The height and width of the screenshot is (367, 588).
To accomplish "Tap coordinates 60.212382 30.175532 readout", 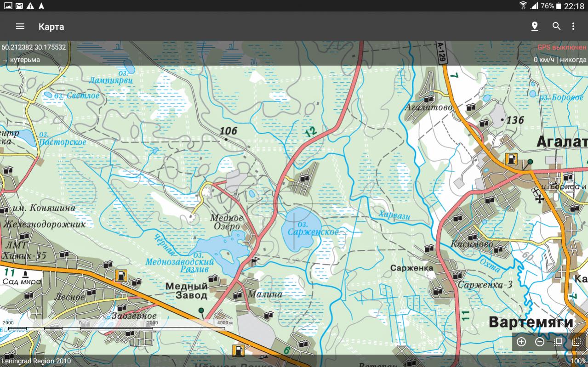I will (34, 47).
